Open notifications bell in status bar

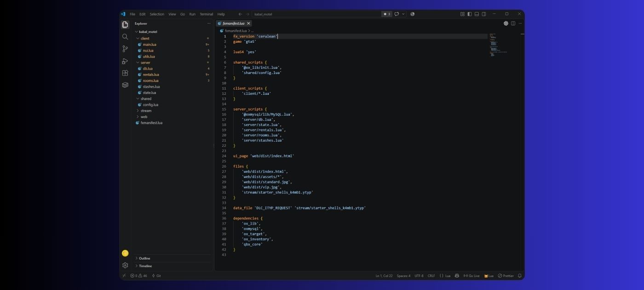coord(520,276)
